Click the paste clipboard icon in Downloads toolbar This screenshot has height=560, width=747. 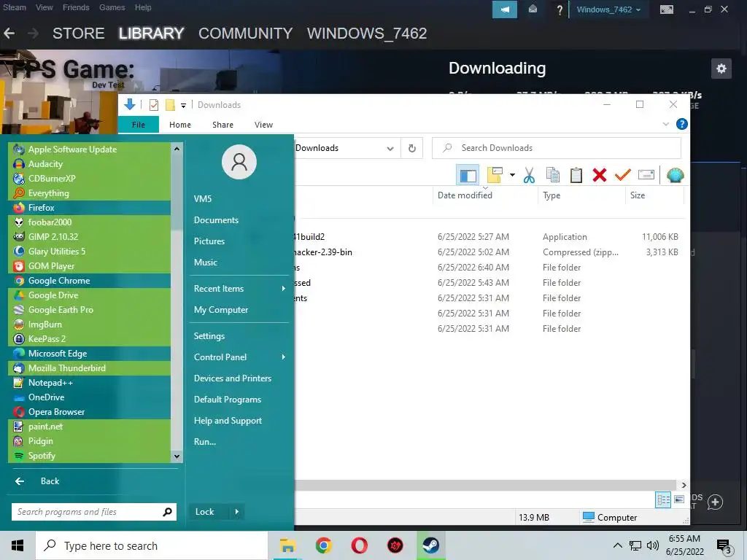click(576, 175)
